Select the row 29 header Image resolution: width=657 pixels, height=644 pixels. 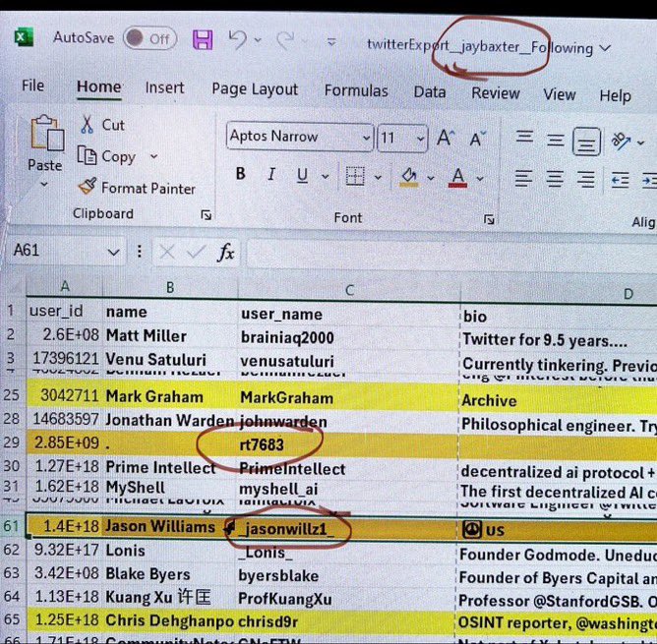click(x=12, y=442)
